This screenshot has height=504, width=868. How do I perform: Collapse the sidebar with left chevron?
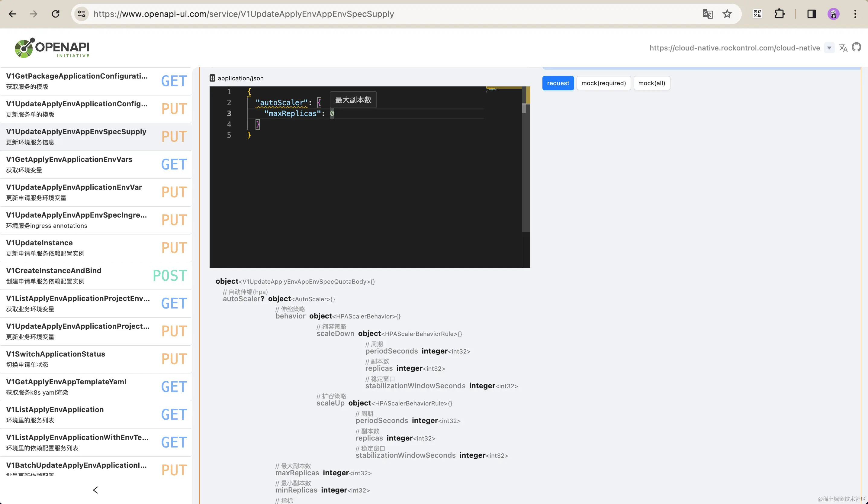95,490
